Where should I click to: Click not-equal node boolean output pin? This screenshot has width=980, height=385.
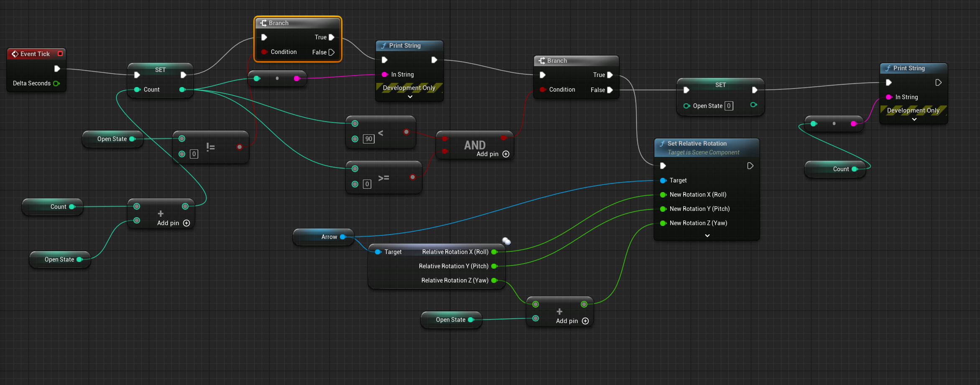[x=240, y=147]
